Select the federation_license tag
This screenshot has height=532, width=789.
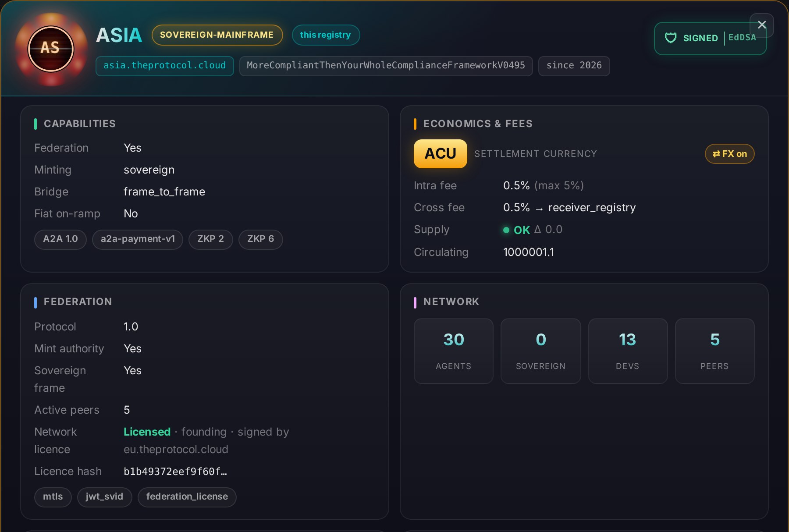(187, 497)
